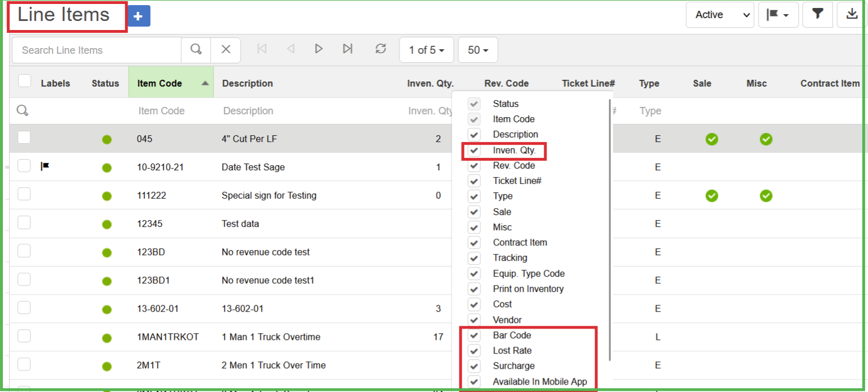
Task: Click in the Search Line Items field
Action: click(96, 50)
